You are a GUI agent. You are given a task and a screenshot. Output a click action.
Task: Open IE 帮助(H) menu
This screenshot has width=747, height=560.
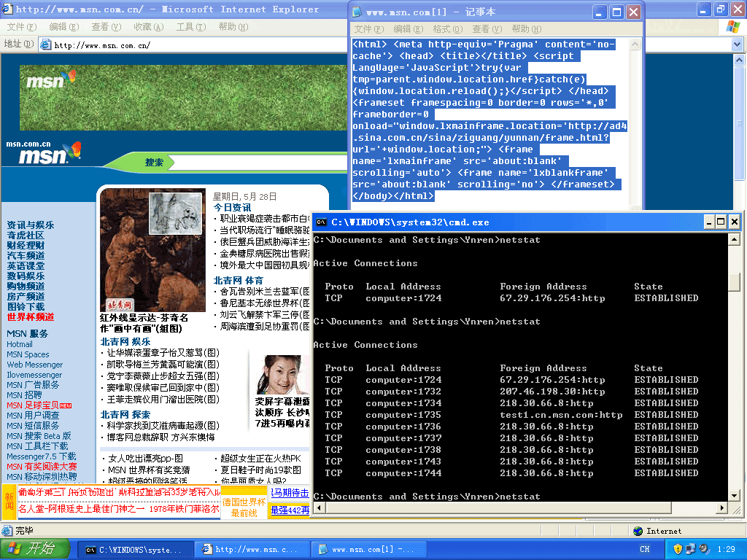(233, 27)
